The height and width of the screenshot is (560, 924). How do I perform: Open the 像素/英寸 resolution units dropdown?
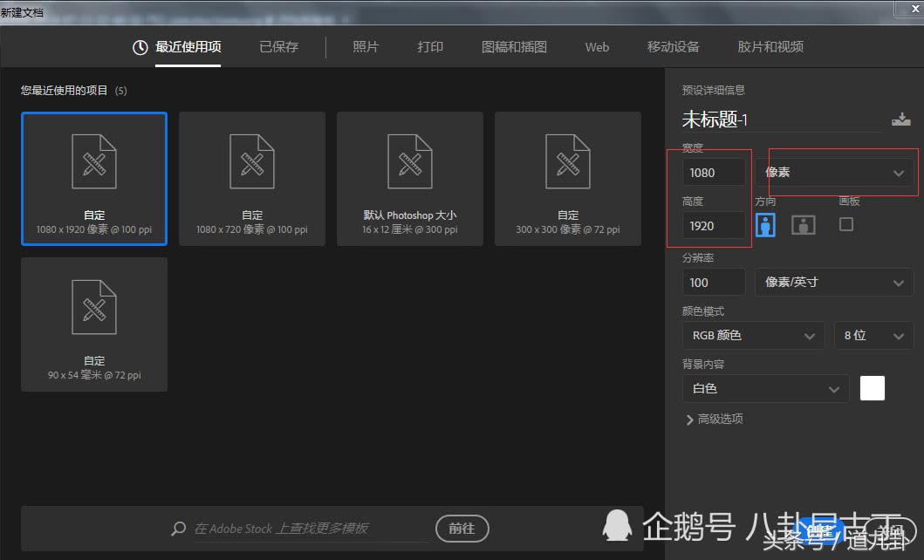(x=833, y=282)
